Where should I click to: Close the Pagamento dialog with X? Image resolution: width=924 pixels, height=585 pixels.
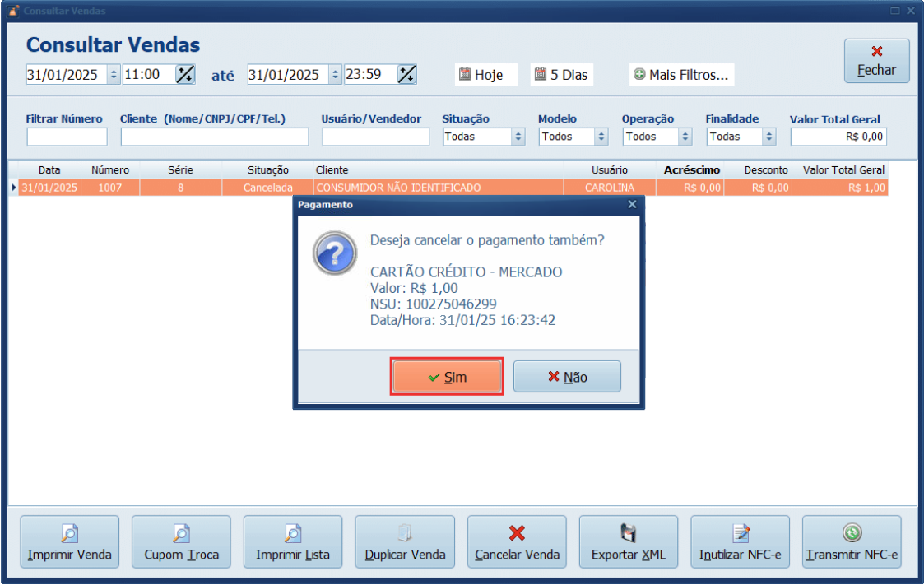(x=632, y=204)
